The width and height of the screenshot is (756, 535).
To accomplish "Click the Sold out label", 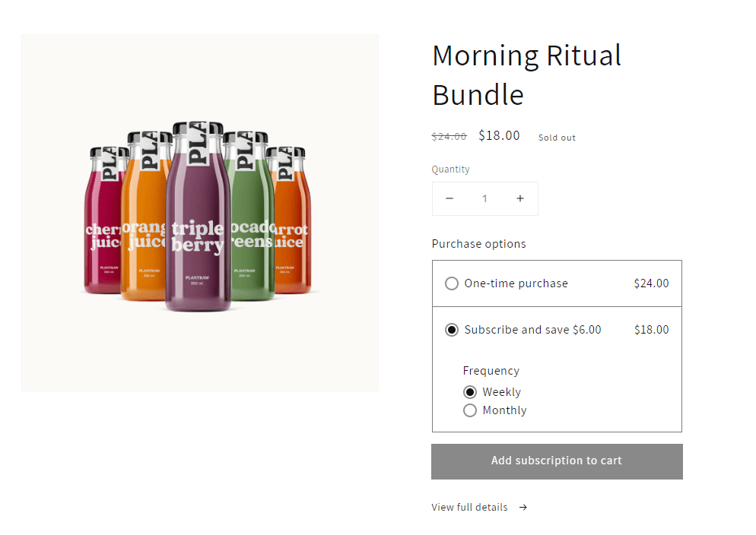I will click(556, 137).
